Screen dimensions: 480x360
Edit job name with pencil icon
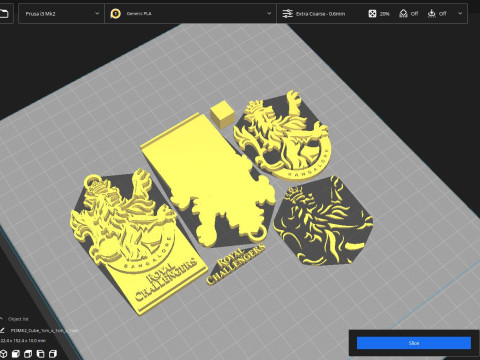2,330
